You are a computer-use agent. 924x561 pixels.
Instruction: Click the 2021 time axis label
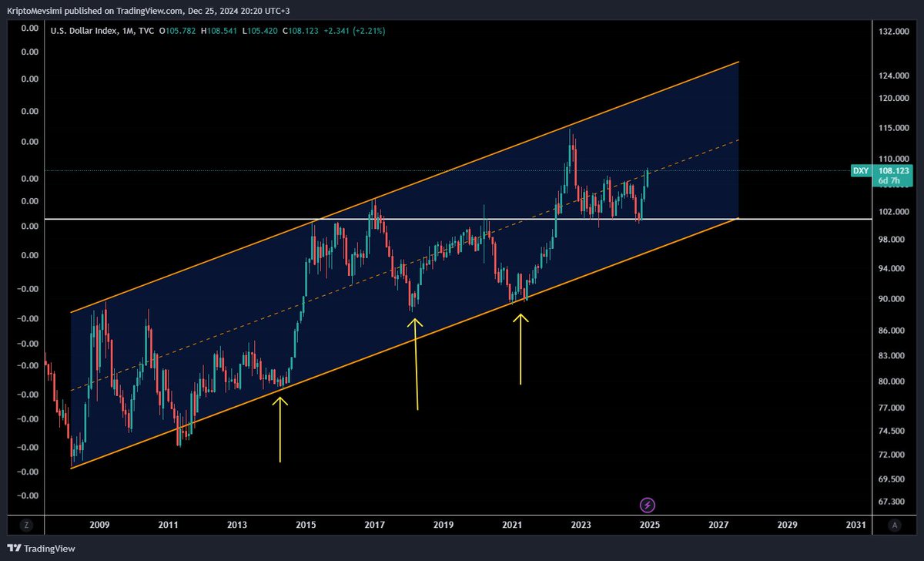click(x=513, y=525)
